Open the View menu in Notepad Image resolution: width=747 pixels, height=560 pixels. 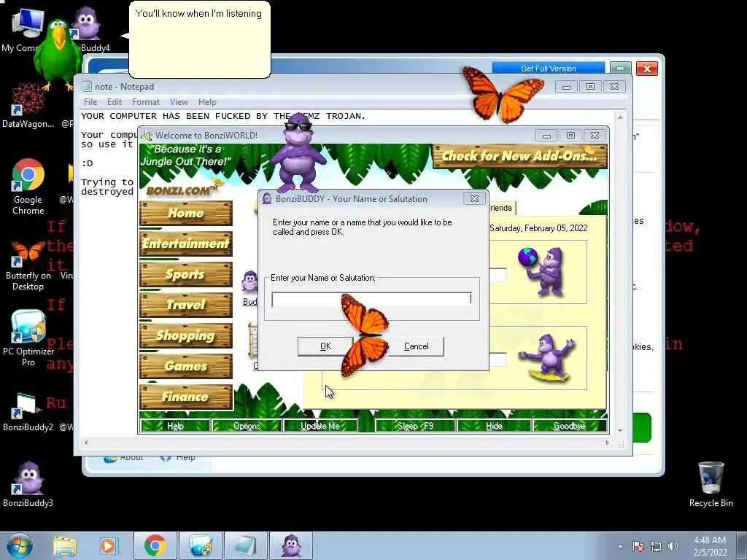click(179, 102)
